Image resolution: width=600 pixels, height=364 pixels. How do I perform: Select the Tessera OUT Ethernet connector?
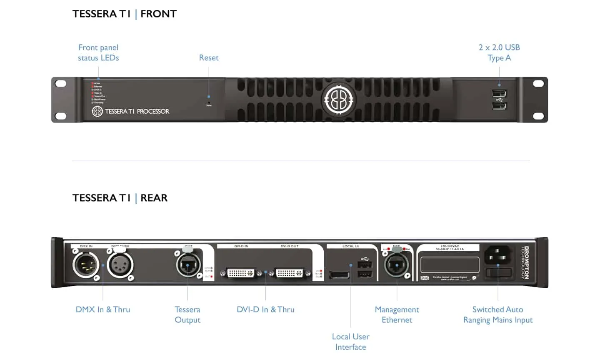[x=188, y=264]
